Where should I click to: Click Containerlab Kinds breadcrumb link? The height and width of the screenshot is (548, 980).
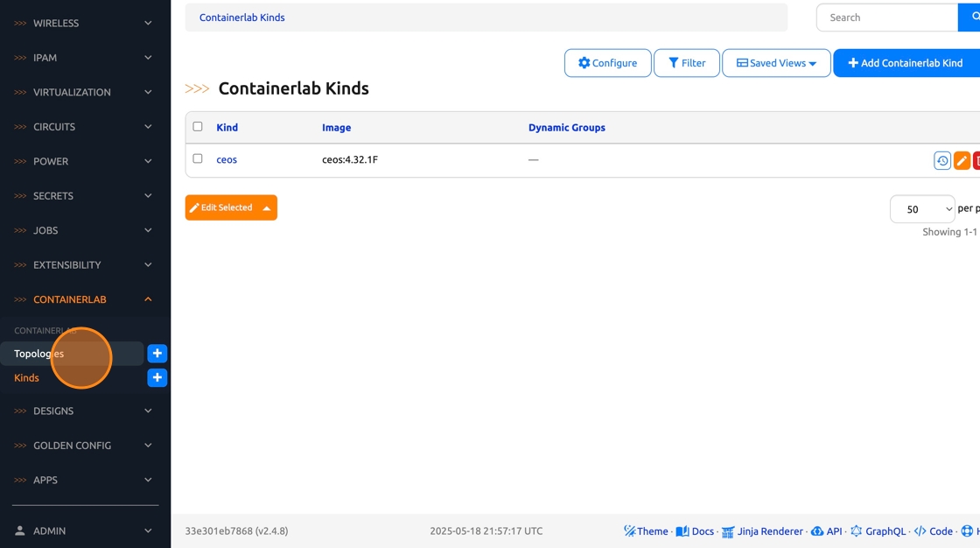pyautogui.click(x=241, y=18)
